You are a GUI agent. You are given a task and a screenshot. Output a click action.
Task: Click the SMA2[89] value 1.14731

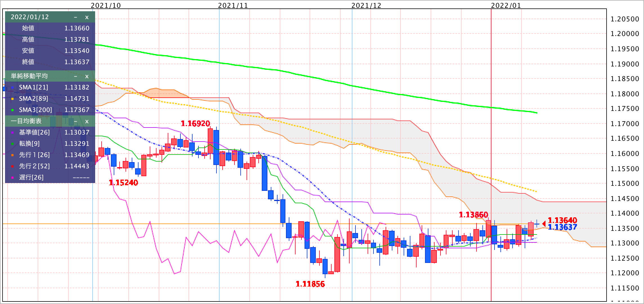[77, 99]
